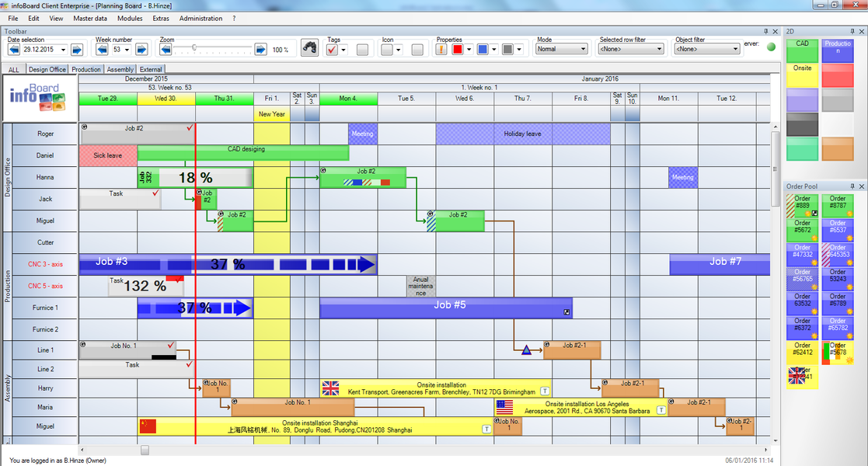868x466 pixels.
Task: Select Order #8787 in Order Pool
Action: coord(838,205)
